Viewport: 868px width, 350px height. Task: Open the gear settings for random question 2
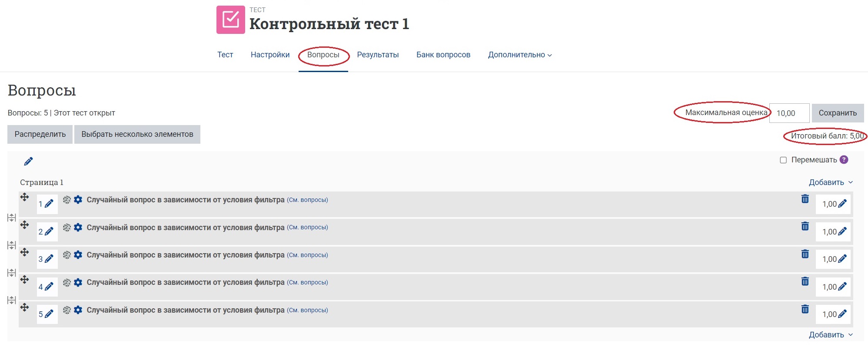click(x=78, y=227)
